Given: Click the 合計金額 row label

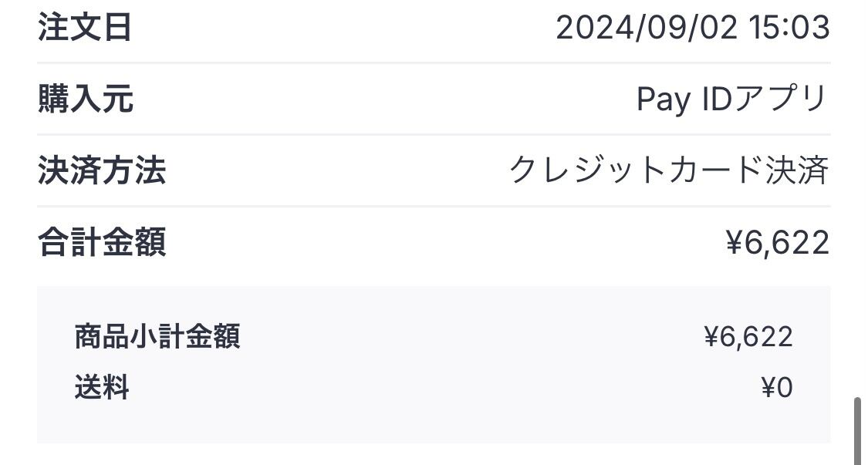Looking at the screenshot, I should [101, 242].
